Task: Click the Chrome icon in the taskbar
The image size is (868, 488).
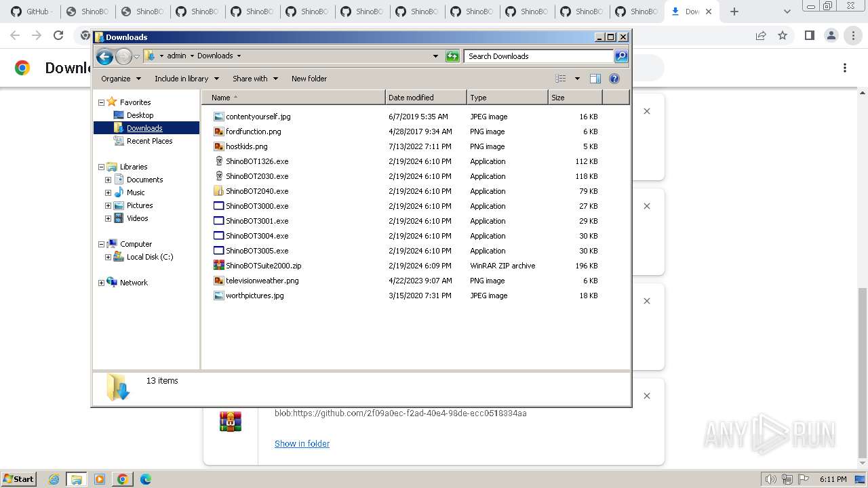Action: click(123, 479)
